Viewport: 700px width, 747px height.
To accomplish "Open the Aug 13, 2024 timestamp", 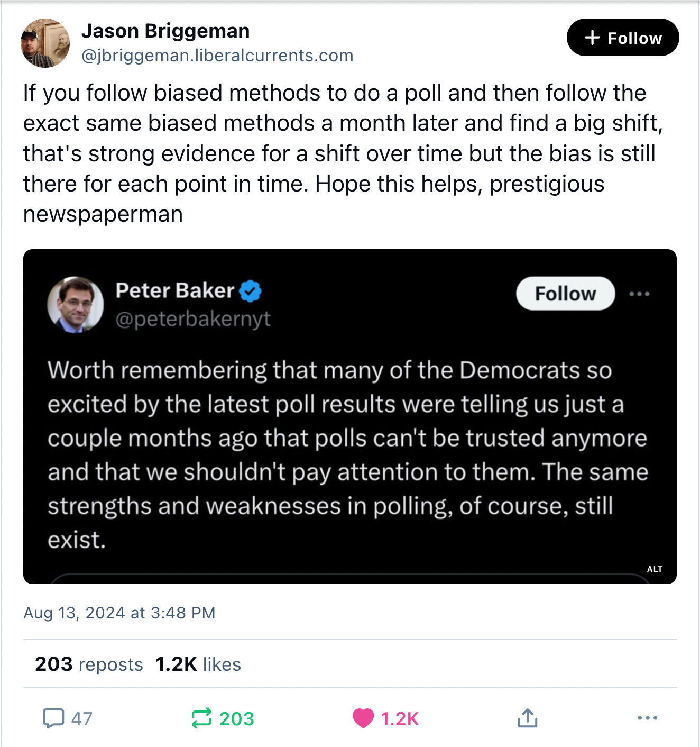I will [119, 613].
